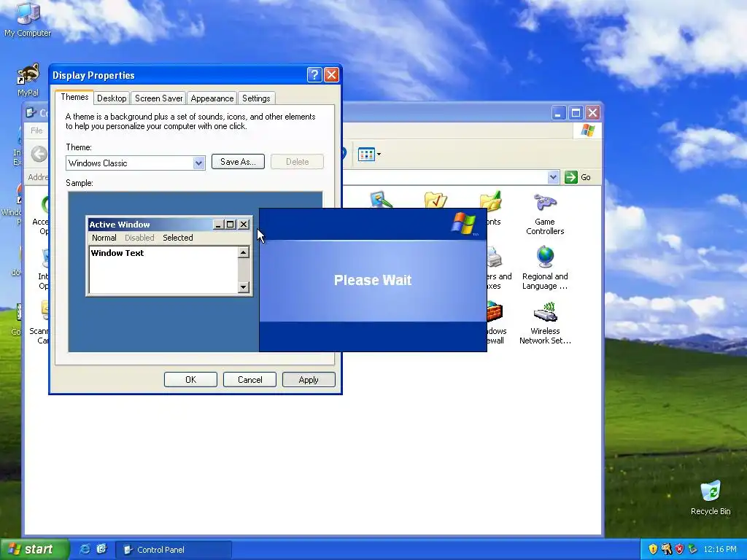The height and width of the screenshot is (560, 747).
Task: Click the help question mark in Display Properties
Action: coord(314,75)
